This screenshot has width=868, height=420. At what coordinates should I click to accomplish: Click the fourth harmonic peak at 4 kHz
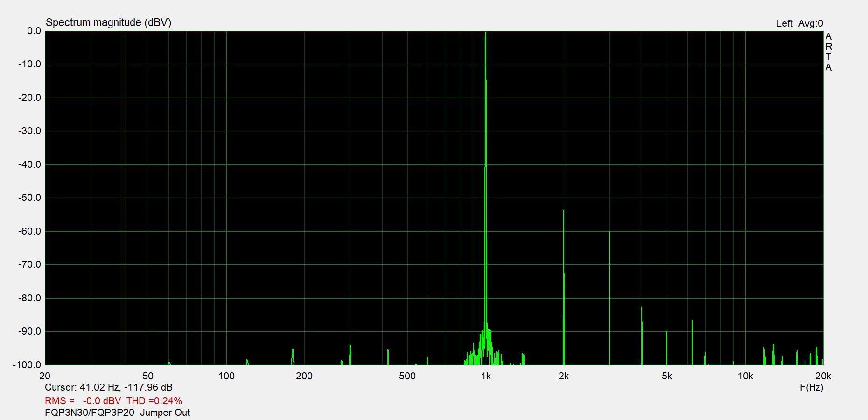(x=642, y=336)
